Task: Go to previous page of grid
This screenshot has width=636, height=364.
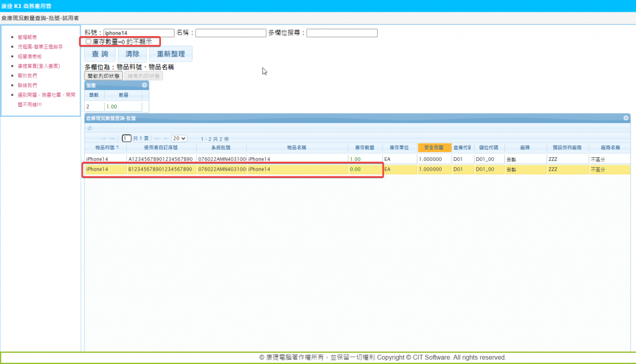Action: (112, 139)
